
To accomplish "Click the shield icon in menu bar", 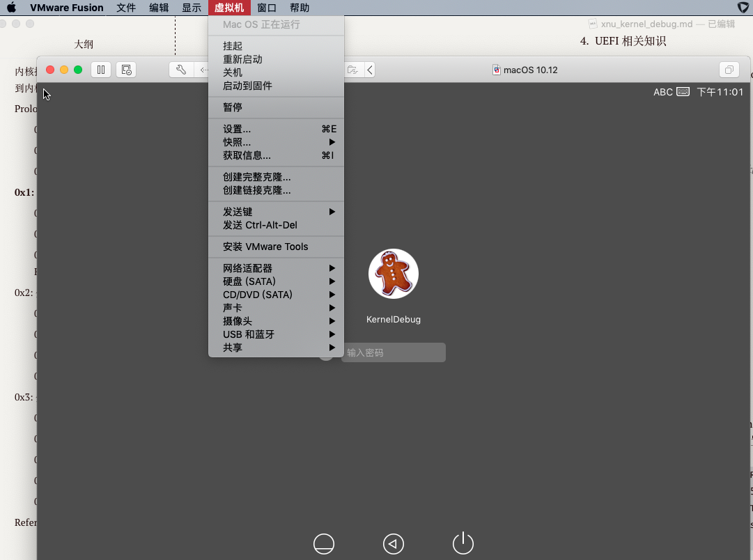I will [x=743, y=7].
